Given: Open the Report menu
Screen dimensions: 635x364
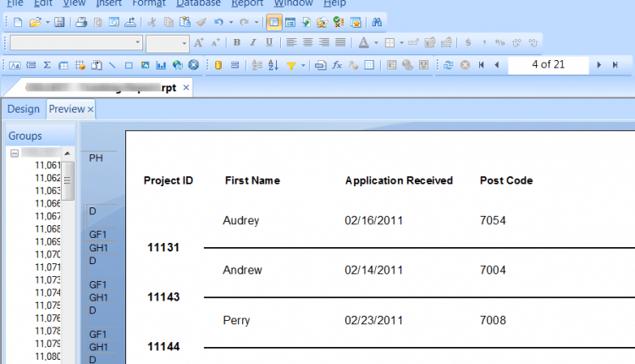Looking at the screenshot, I should pos(247,3).
